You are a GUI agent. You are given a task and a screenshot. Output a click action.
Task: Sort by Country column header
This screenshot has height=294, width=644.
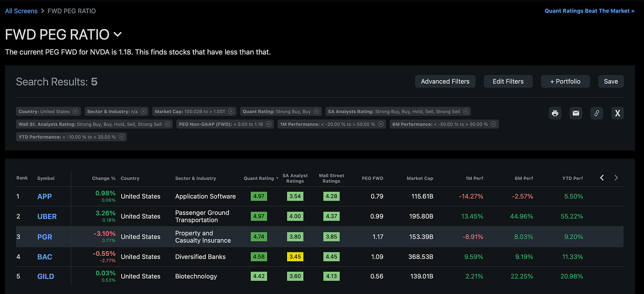click(x=130, y=178)
